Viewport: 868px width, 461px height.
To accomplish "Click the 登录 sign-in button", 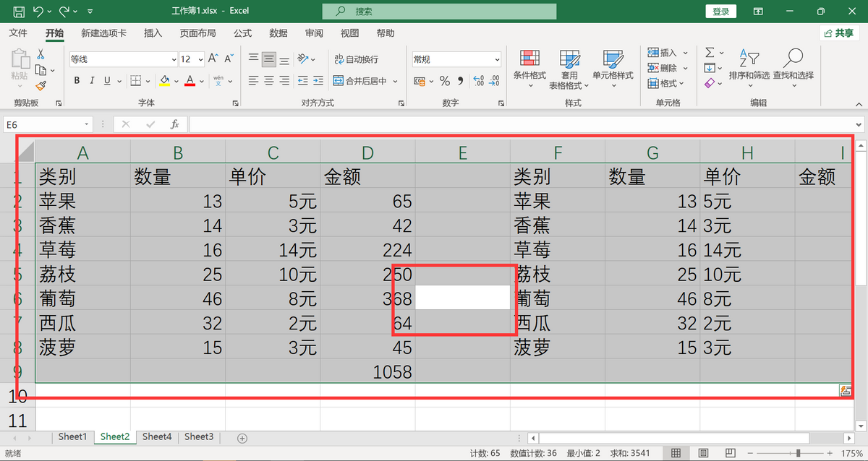I will tap(721, 12).
